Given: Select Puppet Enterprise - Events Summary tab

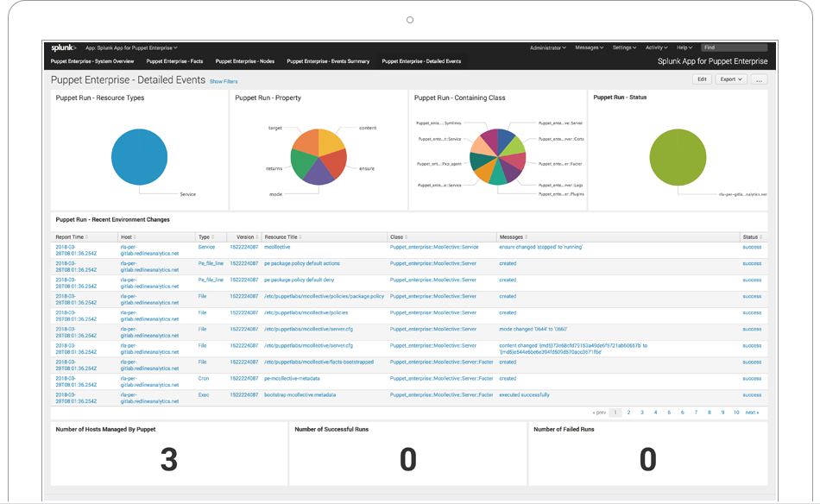Looking at the screenshot, I should tap(328, 61).
